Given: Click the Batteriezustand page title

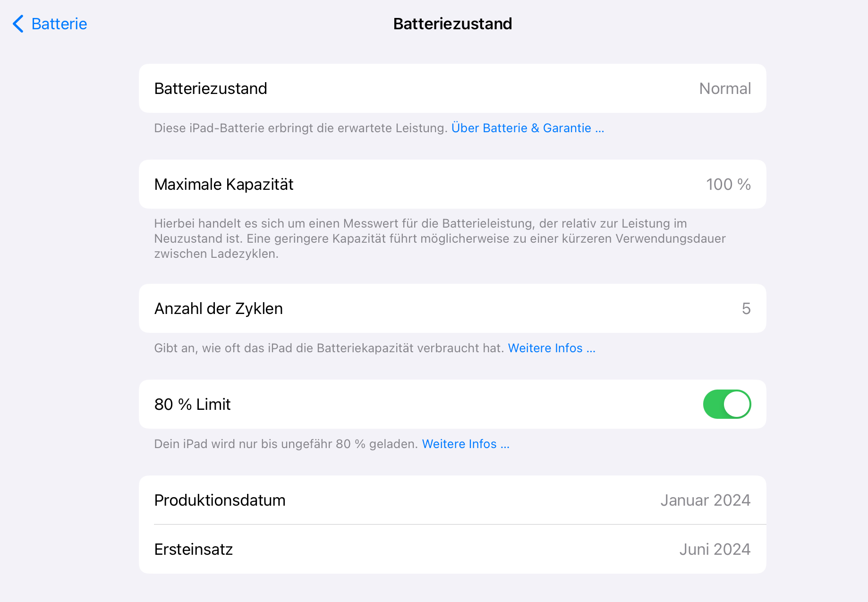Looking at the screenshot, I should click(x=452, y=24).
